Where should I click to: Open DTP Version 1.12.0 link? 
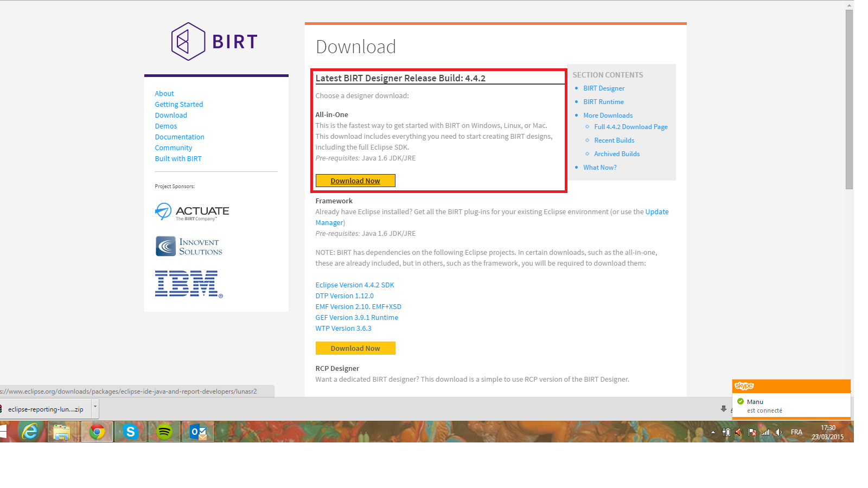pos(344,296)
